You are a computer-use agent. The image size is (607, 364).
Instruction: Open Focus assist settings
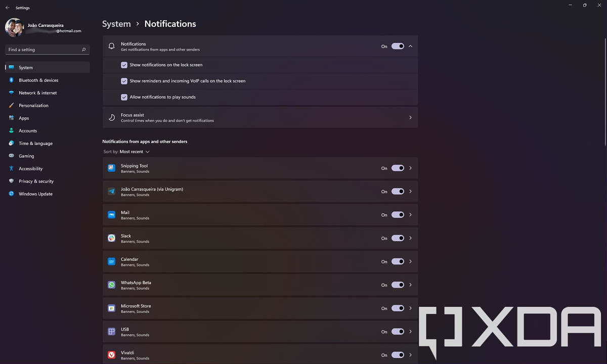click(x=260, y=117)
